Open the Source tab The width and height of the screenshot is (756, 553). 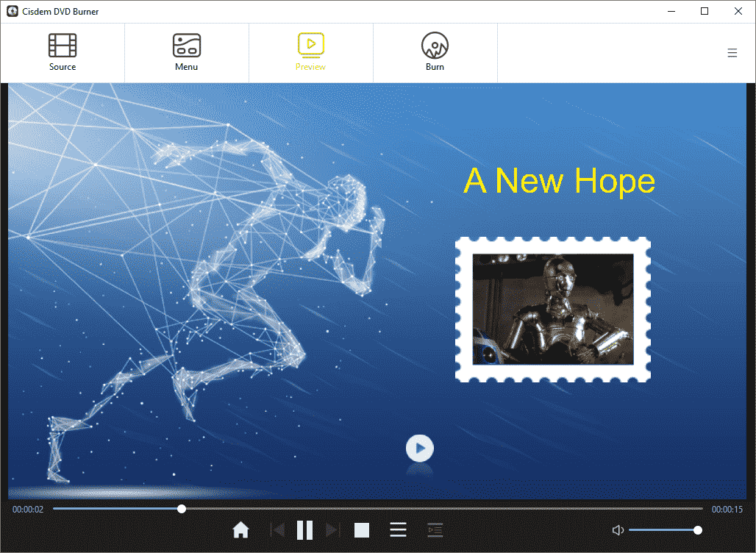63,52
